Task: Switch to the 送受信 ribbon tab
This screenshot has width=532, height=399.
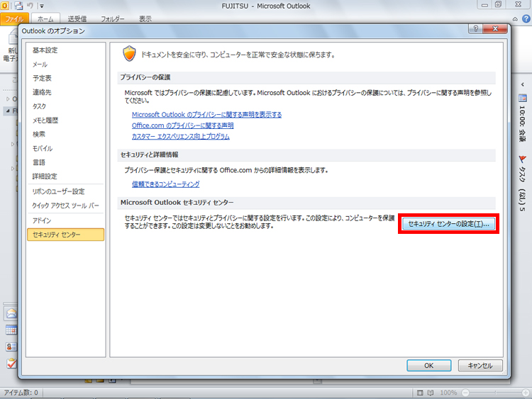Action: coord(77,19)
